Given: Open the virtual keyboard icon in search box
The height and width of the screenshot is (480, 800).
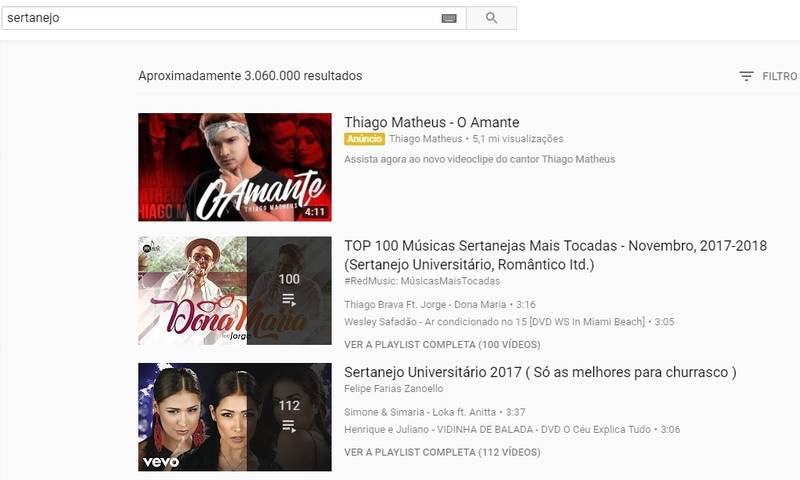Looking at the screenshot, I should (x=449, y=18).
